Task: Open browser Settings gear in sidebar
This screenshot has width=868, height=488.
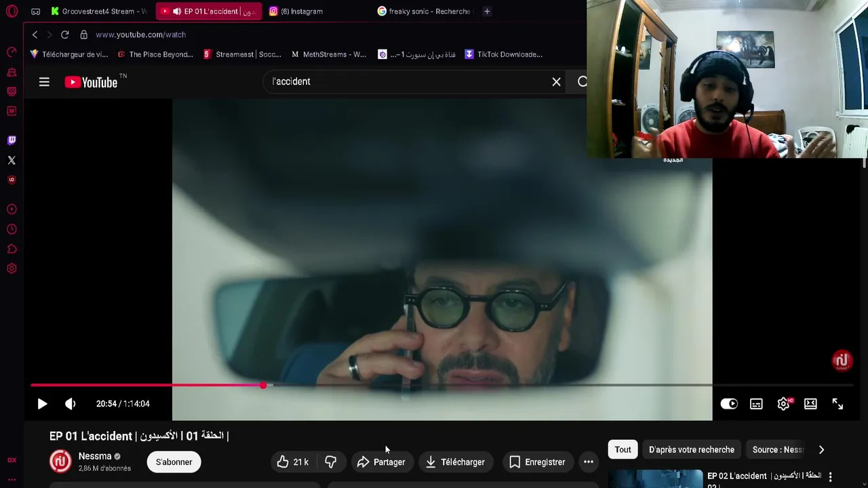Action: click(12, 268)
